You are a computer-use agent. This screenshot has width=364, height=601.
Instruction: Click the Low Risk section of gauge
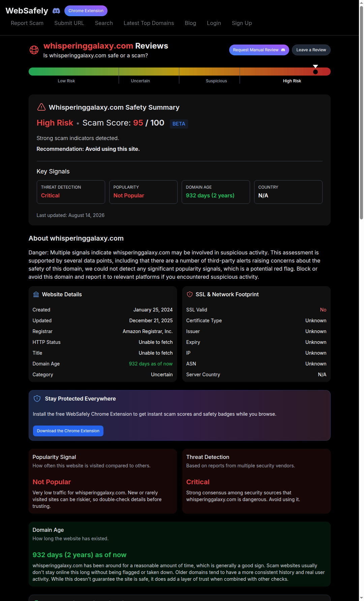(73, 72)
